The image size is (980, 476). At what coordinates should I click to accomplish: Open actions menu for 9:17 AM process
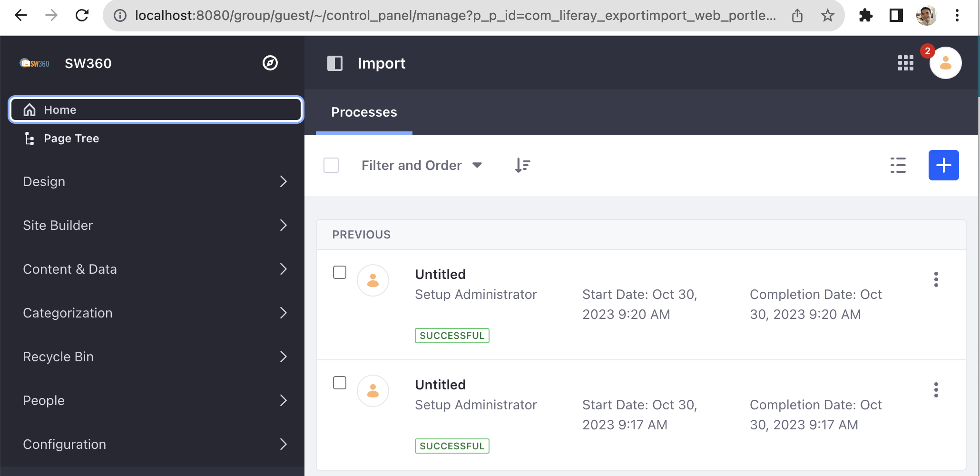click(x=936, y=390)
